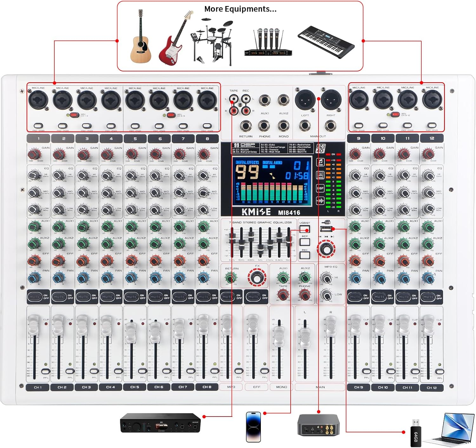This screenshot has height=448, width=476.
Task: Click the computer connection icon on display panel
Action: coord(320,175)
